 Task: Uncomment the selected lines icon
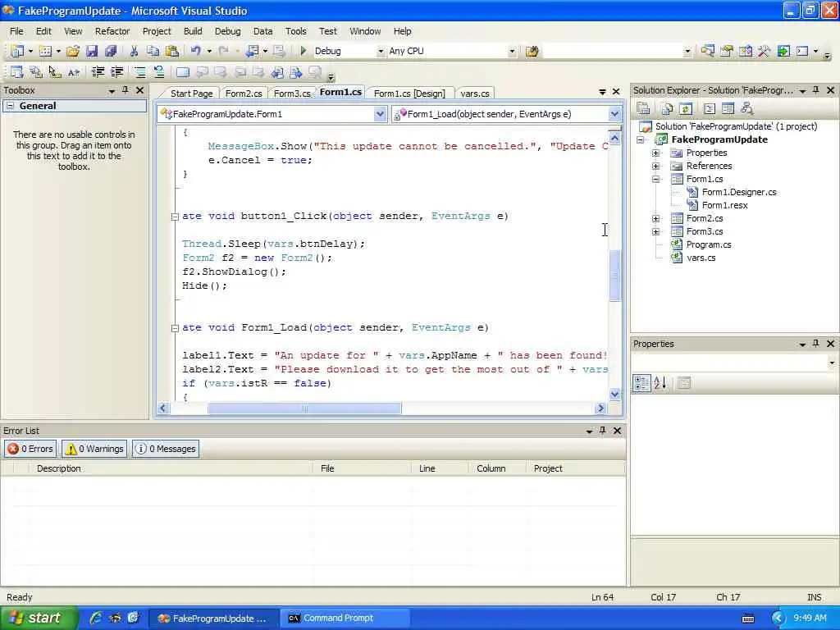[159, 72]
